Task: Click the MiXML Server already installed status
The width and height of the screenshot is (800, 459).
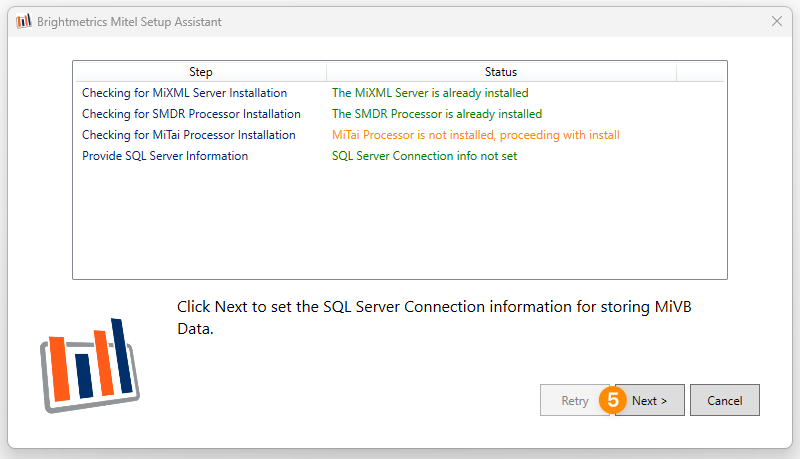Action: pyautogui.click(x=430, y=93)
